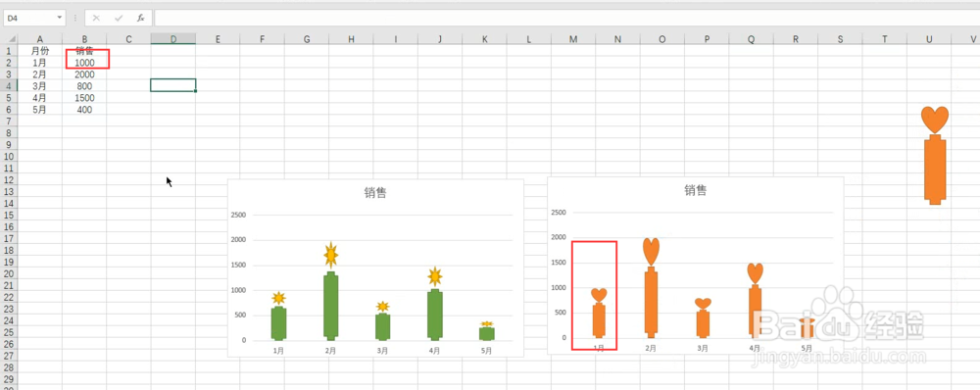
Task: Click cell B2 with value 1000
Action: 84,63
